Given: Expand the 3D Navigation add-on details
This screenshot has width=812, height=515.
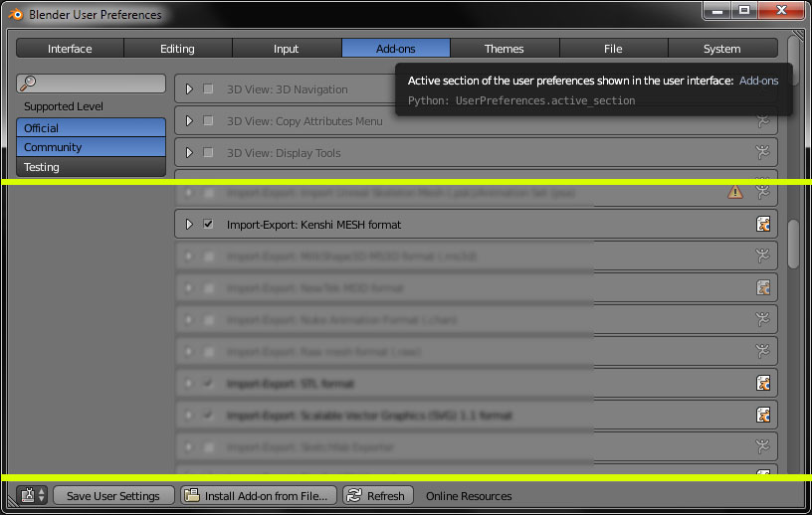Looking at the screenshot, I should point(189,89).
